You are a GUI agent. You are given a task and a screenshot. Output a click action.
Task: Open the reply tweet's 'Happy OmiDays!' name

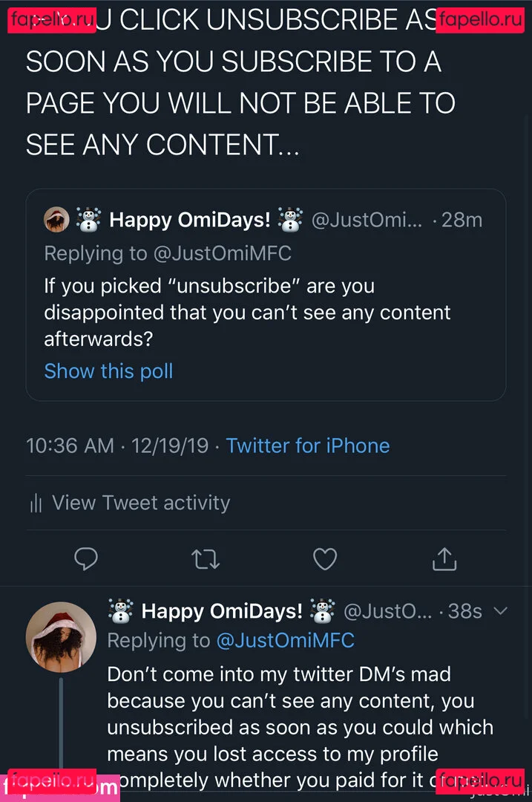(222, 611)
